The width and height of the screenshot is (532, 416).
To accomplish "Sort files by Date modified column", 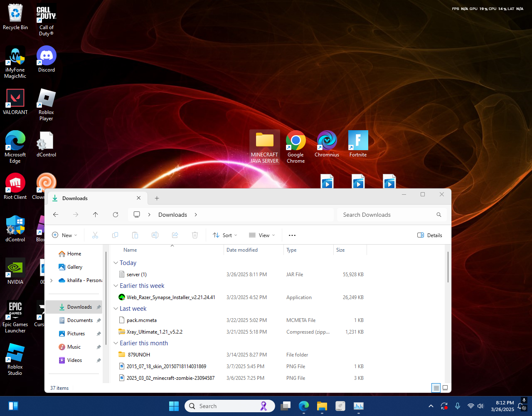I will [x=242, y=250].
